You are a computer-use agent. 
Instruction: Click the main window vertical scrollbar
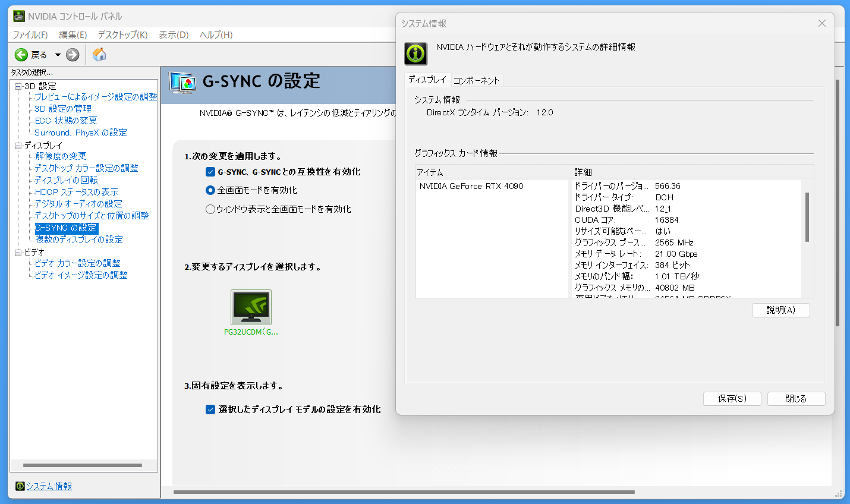pos(838,202)
